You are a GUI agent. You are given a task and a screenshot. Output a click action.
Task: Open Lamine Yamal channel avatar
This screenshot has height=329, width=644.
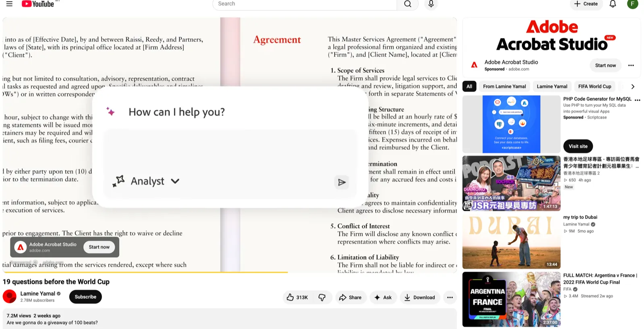click(x=10, y=296)
